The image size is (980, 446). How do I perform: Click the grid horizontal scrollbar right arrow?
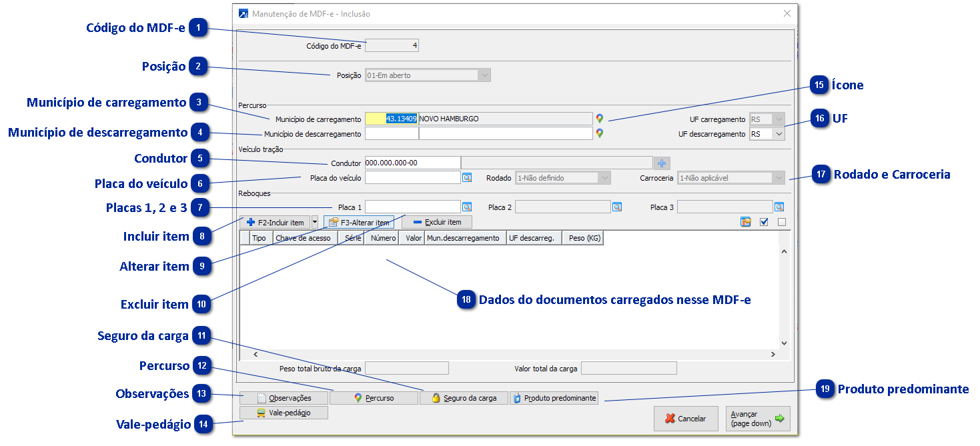pyautogui.click(x=773, y=354)
